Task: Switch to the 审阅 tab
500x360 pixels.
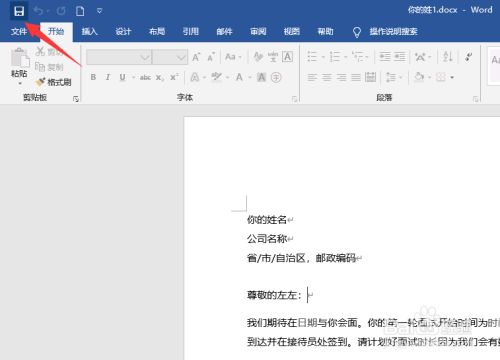Action: coord(258,31)
